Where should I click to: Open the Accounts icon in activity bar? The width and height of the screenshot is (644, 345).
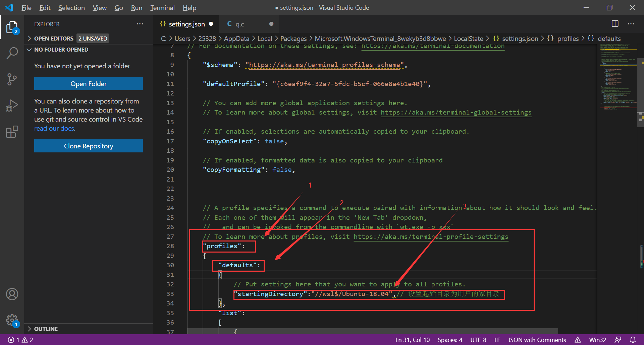tap(12, 294)
